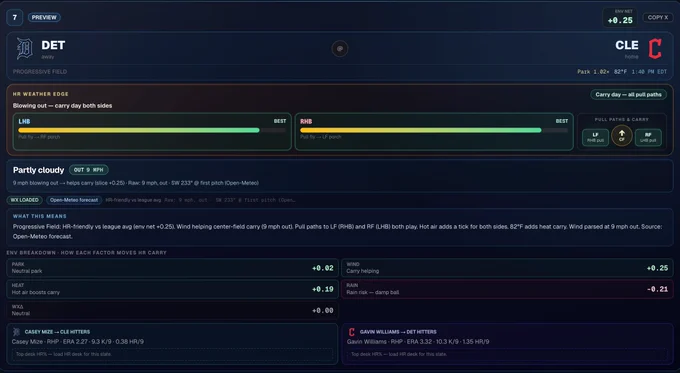
Task: Click the 82°F temperature text
Action: click(620, 72)
